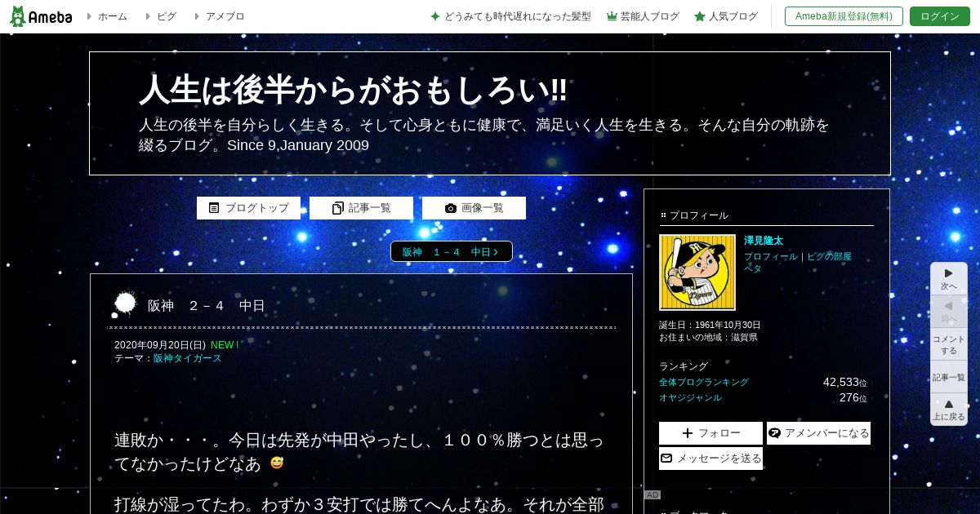Open 全体ブログランキング link
Image resolution: width=980 pixels, height=514 pixels.
[x=704, y=382]
